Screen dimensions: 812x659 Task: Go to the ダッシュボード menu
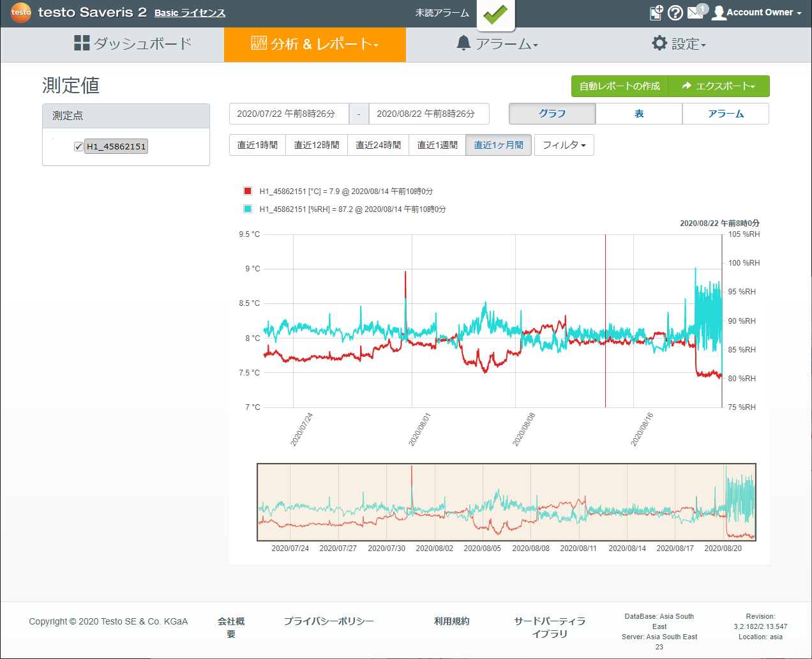point(133,45)
